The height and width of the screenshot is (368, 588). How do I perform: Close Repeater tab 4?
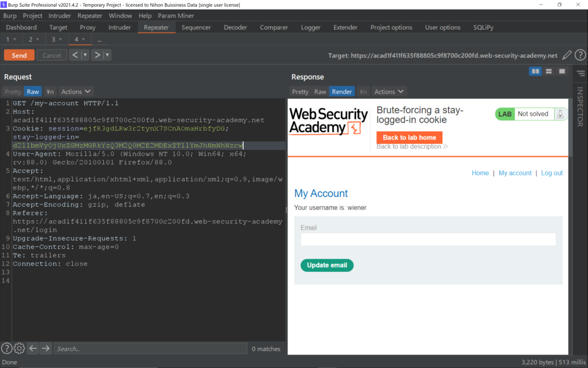point(83,39)
